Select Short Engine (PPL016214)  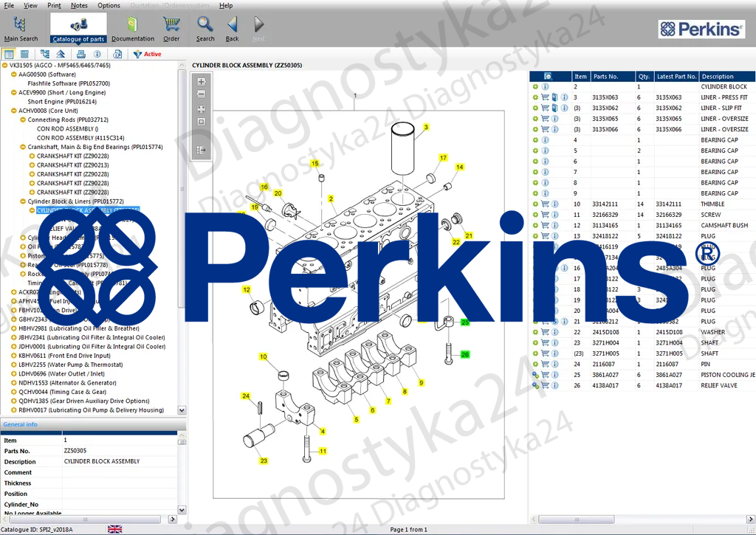pyautogui.click(x=62, y=102)
